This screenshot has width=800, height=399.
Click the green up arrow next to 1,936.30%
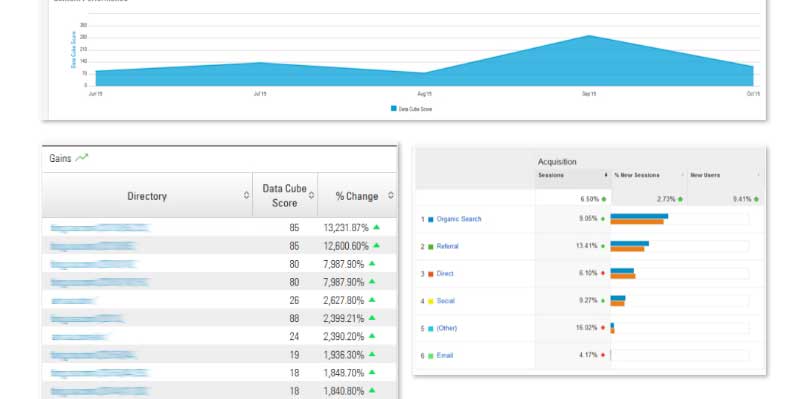point(372,354)
